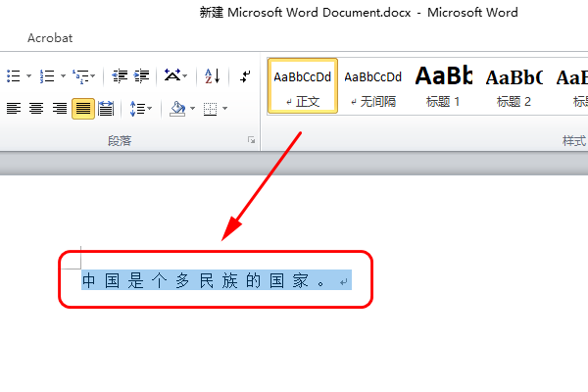Image resolution: width=588 pixels, height=392 pixels.
Task: Apply paragraph shading paint bucket
Action: 177,109
